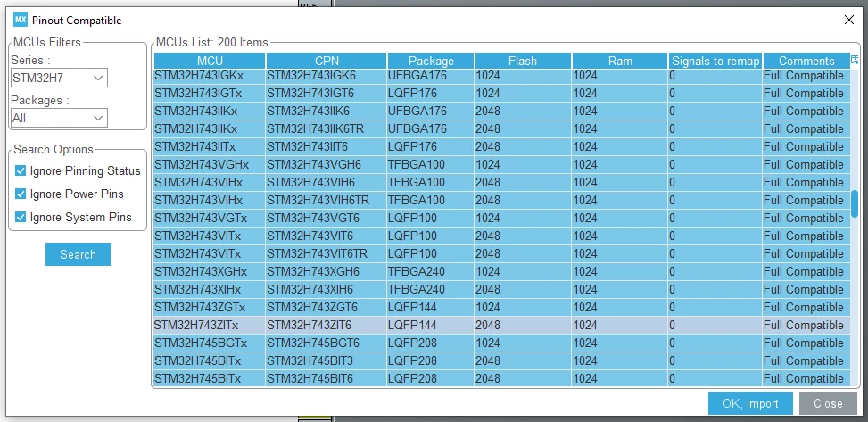Viewport: 868px width, 422px height.
Task: Sort by Signals to remap column header
Action: [715, 61]
